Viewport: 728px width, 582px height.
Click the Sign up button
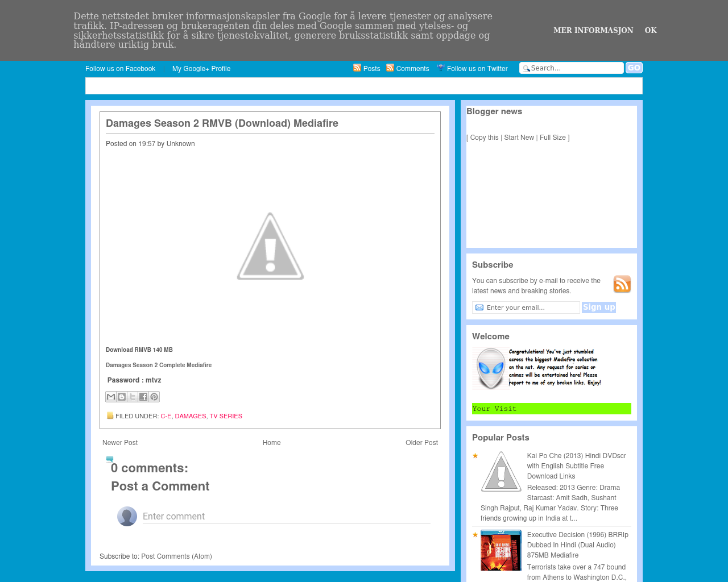tap(598, 307)
